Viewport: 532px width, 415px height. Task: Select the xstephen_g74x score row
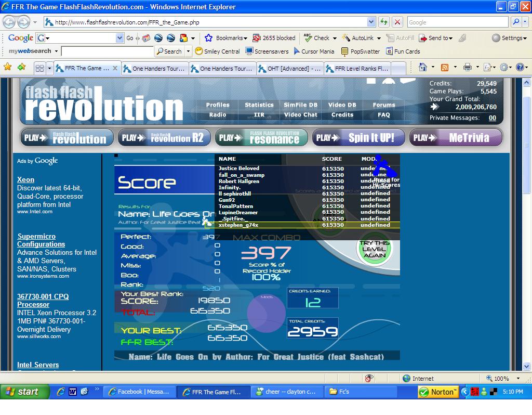302,225
